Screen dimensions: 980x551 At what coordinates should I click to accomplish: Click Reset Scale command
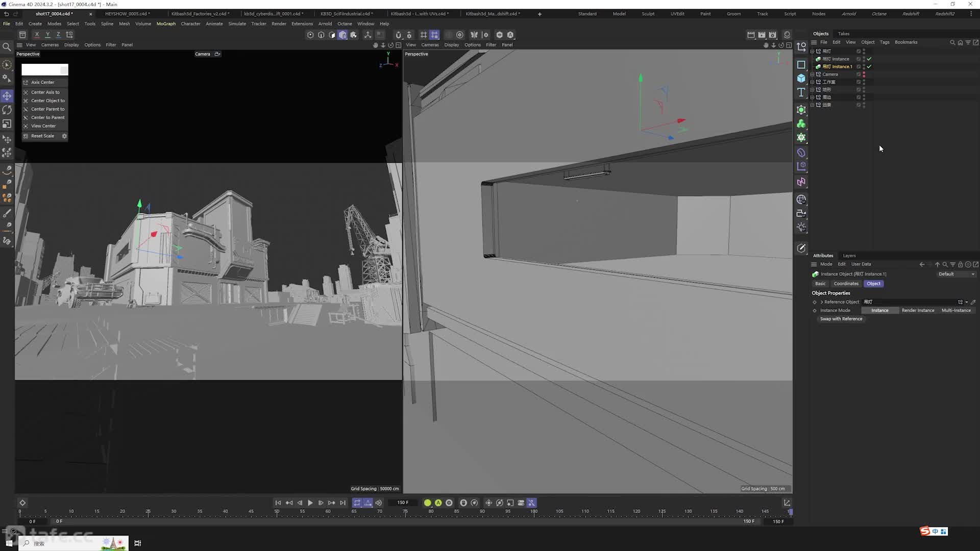(x=42, y=136)
